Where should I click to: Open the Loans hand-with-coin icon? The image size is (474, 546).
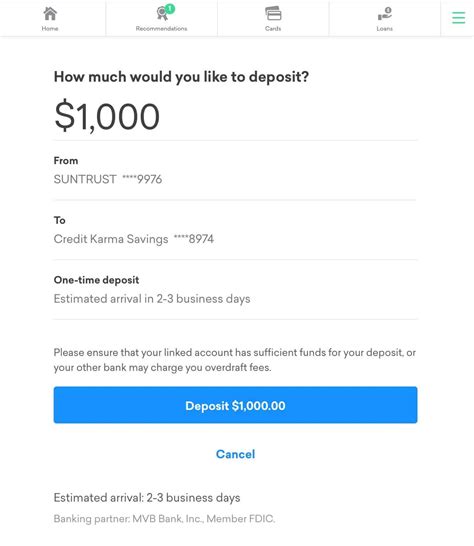(384, 14)
